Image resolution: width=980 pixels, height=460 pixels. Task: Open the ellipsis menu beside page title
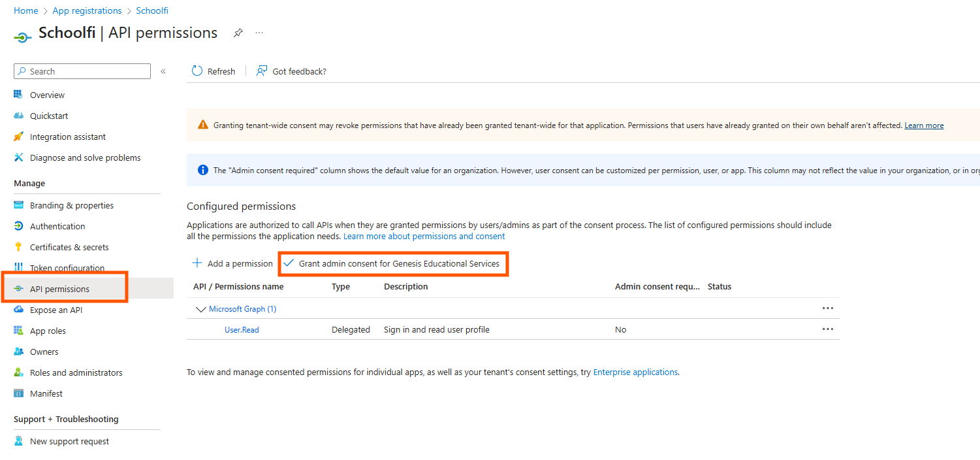point(259,33)
